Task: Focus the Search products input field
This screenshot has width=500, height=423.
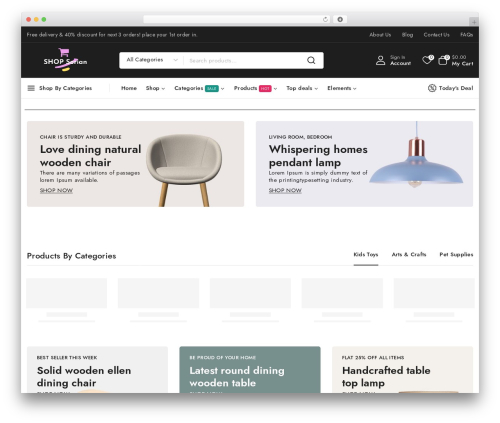Action: pyautogui.click(x=245, y=60)
